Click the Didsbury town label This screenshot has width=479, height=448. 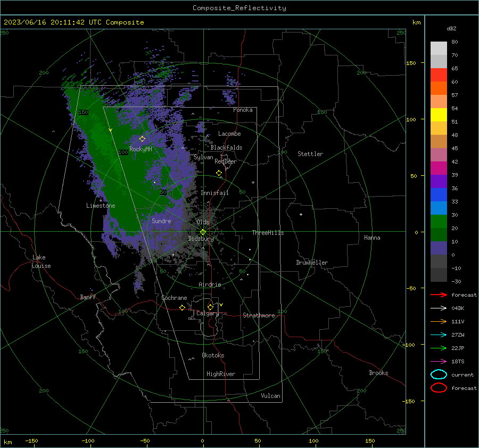pos(201,239)
